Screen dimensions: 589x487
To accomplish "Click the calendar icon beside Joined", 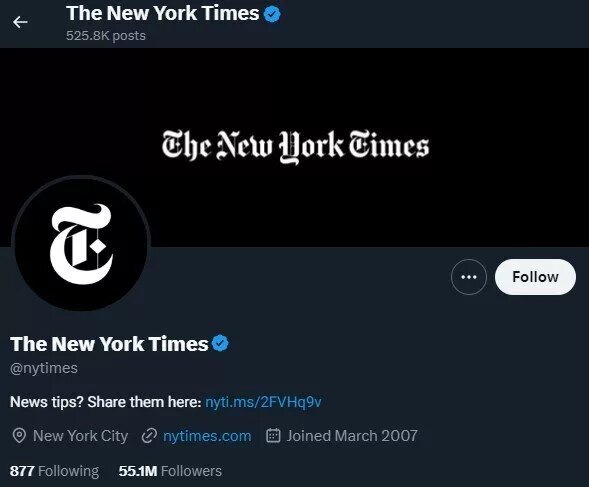I will [x=273, y=436].
